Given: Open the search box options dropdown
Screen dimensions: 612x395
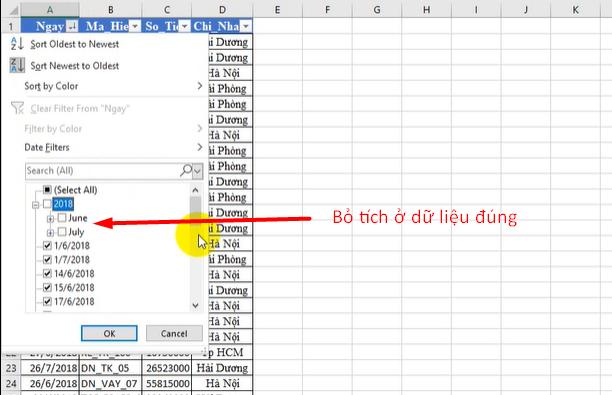Looking at the screenshot, I should point(198,171).
